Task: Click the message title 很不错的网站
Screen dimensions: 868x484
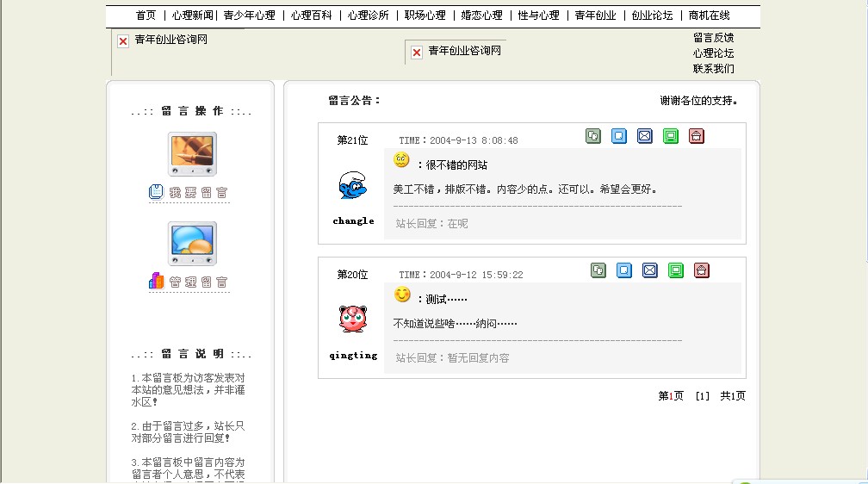Action: (456, 165)
